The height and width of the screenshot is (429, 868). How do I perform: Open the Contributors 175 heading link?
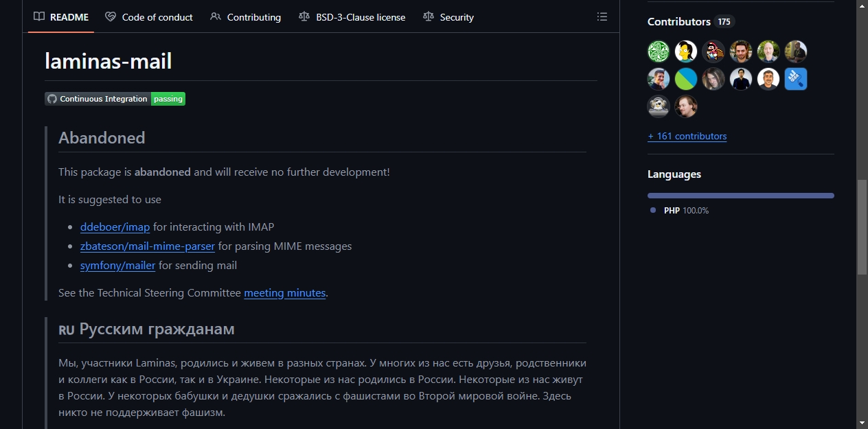690,21
